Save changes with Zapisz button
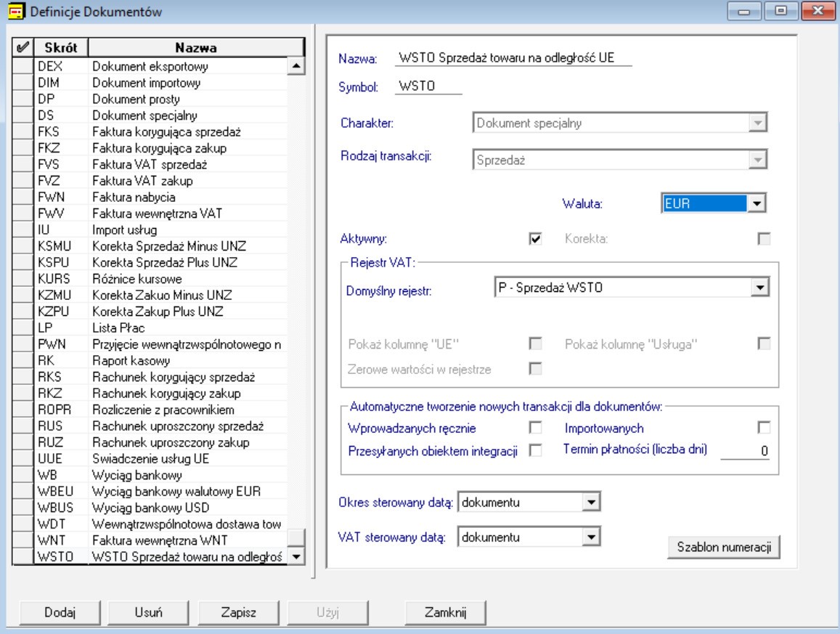Image resolution: width=840 pixels, height=634 pixels. (238, 612)
